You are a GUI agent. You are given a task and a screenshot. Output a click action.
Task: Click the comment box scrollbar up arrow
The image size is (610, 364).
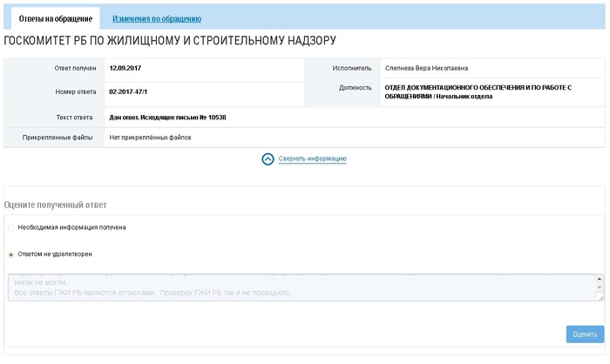point(599,282)
